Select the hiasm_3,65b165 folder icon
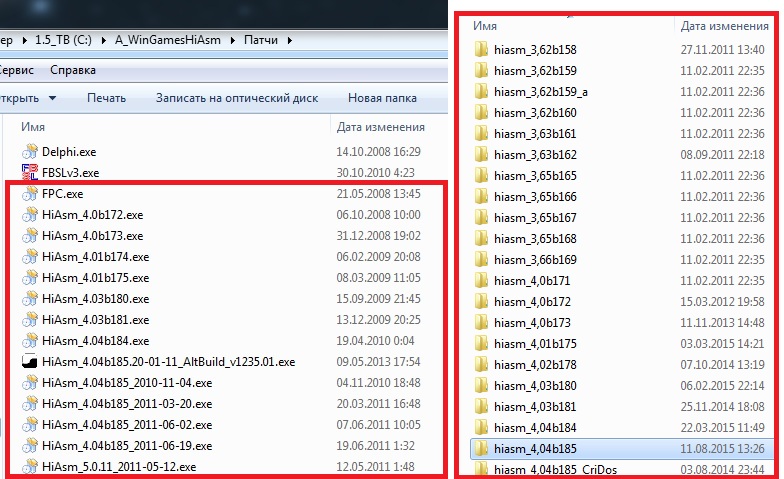 pos(481,175)
